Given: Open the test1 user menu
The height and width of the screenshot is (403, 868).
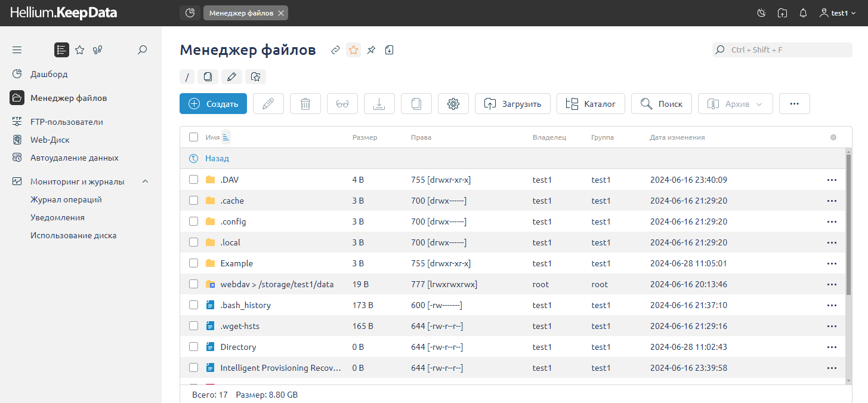Looking at the screenshot, I should click(839, 13).
